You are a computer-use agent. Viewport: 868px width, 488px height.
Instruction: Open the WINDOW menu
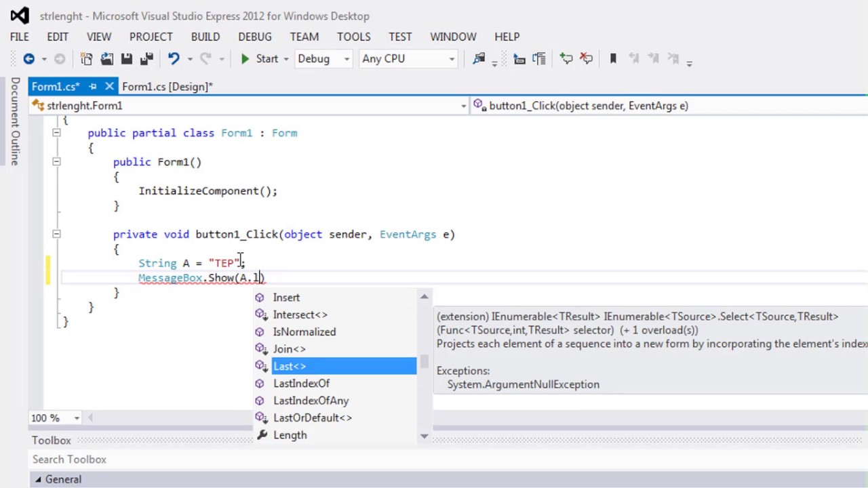(453, 37)
